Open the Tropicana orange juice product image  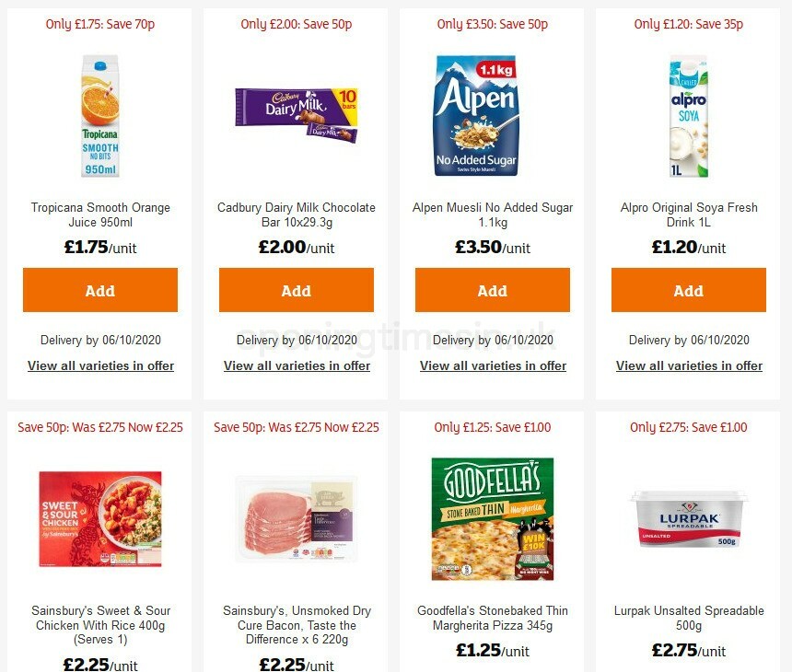pos(99,117)
